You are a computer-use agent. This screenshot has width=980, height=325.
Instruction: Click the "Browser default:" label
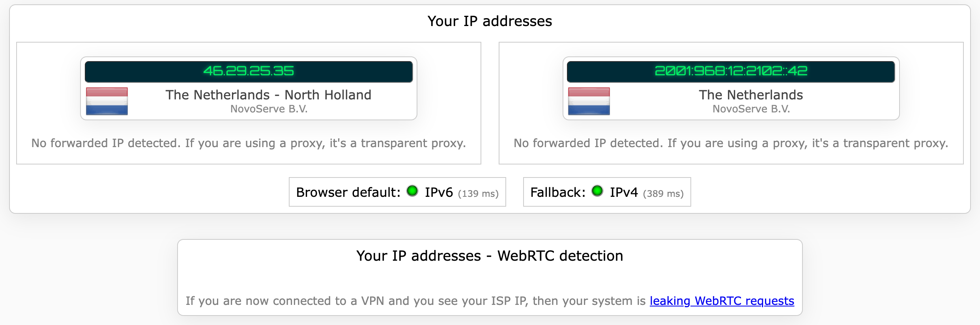[348, 192]
